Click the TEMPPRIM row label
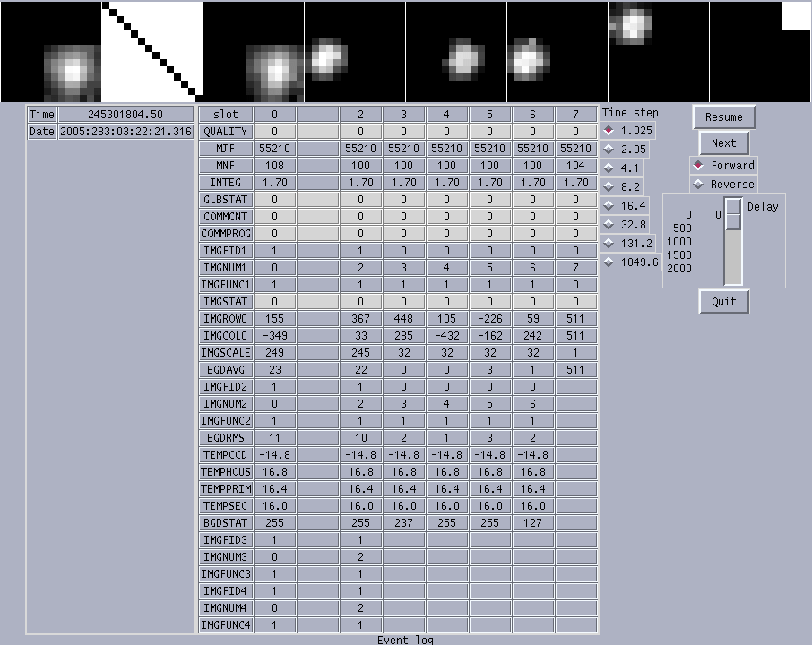 [226, 489]
